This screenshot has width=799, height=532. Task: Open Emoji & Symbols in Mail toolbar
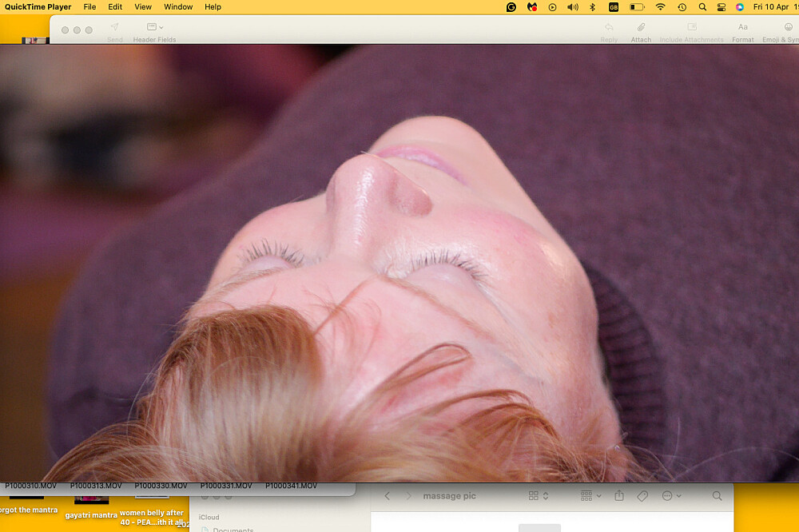[x=781, y=32]
